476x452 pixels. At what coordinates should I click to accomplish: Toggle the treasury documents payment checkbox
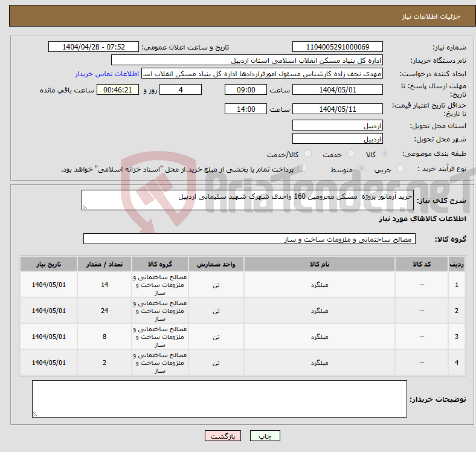point(303,169)
